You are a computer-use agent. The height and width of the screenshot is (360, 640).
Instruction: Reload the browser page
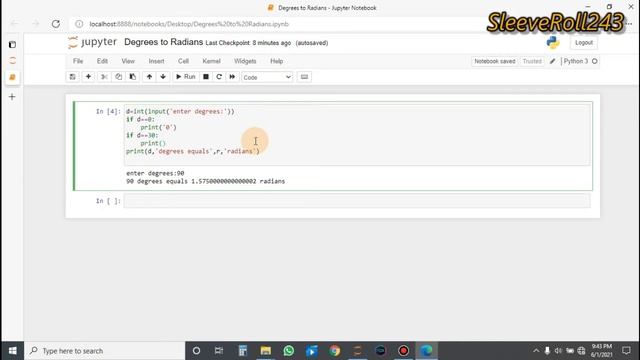click(56, 24)
